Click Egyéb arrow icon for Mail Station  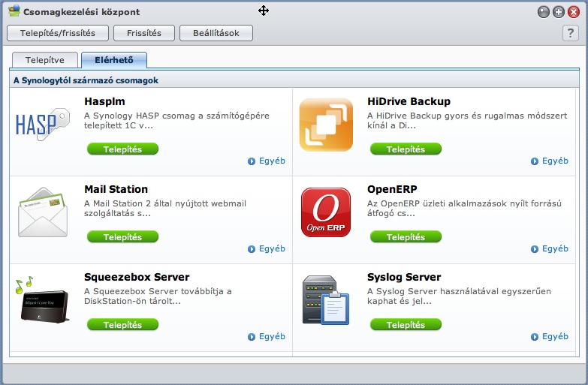252,249
